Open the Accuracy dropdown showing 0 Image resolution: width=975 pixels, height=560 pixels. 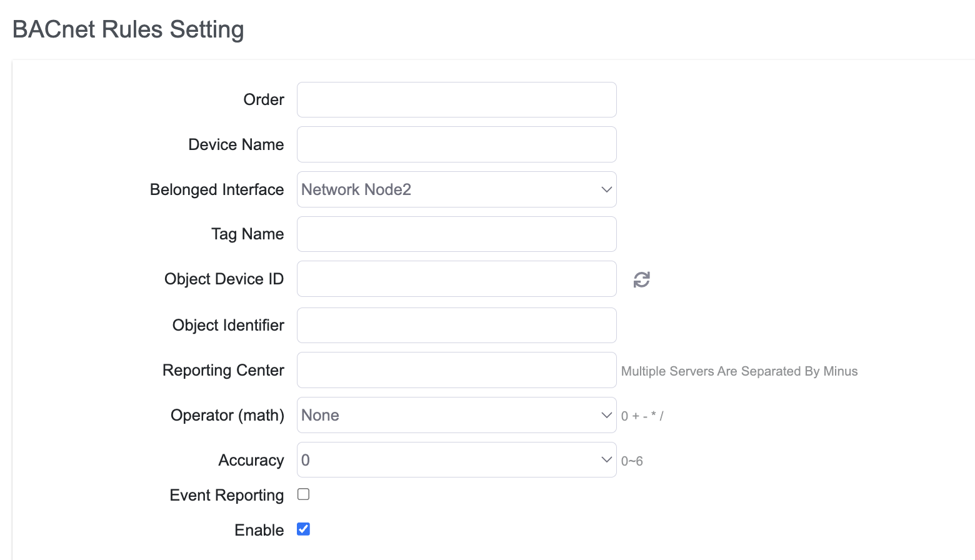[x=457, y=460]
